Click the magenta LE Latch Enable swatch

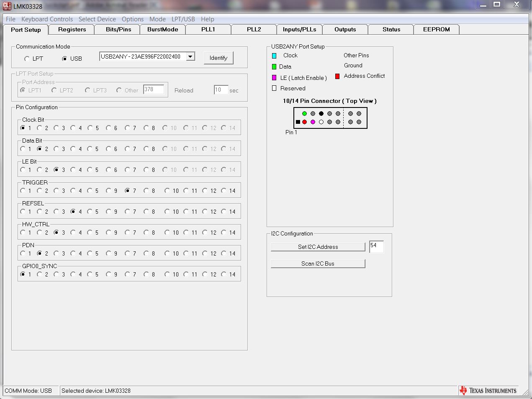(x=274, y=78)
